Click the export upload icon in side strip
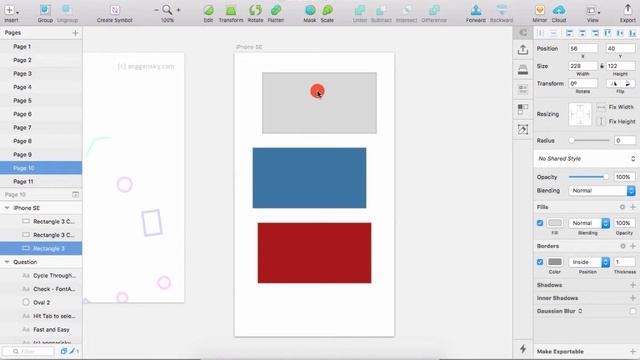This screenshot has height=360, width=640. 523,49
